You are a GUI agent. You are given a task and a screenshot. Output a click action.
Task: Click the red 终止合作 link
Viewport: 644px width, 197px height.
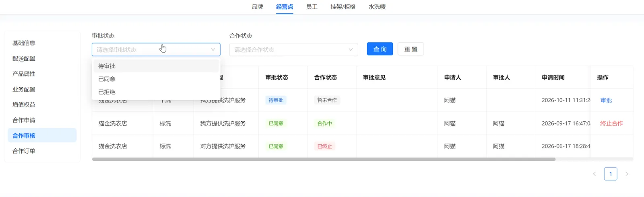611,123
